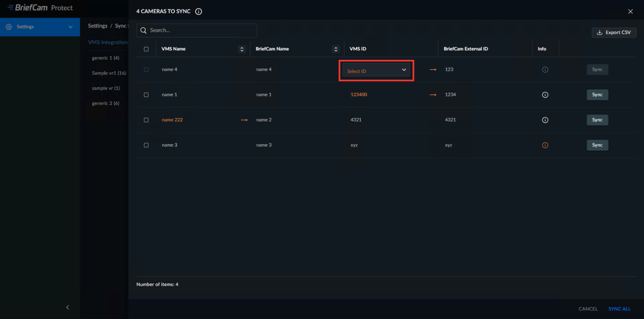The width and height of the screenshot is (644, 319).
Task: Click SYNC ALL
Action: pyautogui.click(x=620, y=309)
